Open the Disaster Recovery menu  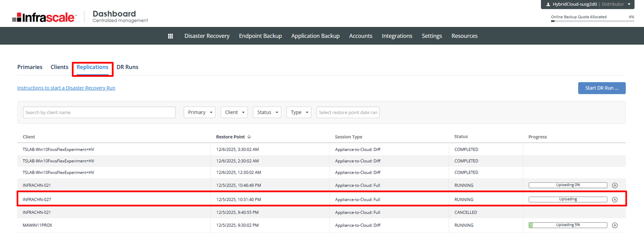(207, 36)
